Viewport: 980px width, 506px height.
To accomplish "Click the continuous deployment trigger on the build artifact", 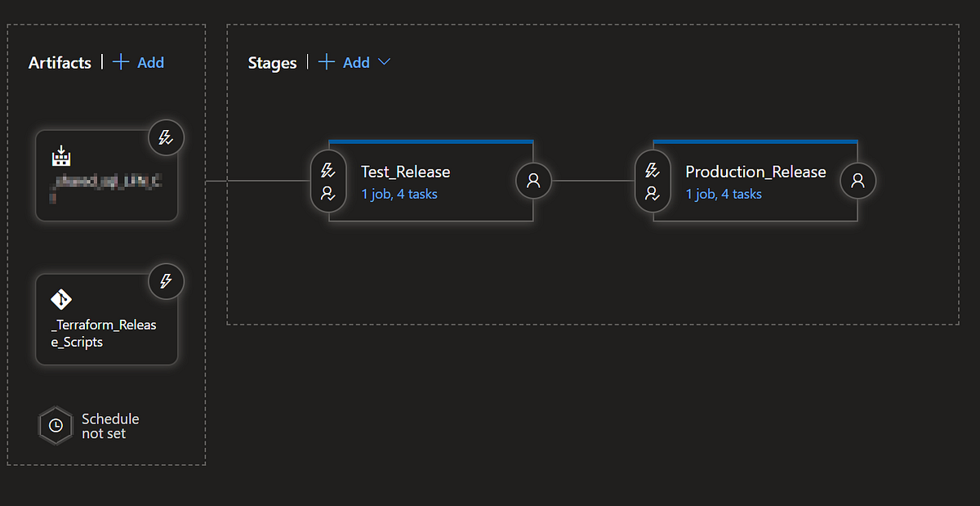I will pos(166,137).
